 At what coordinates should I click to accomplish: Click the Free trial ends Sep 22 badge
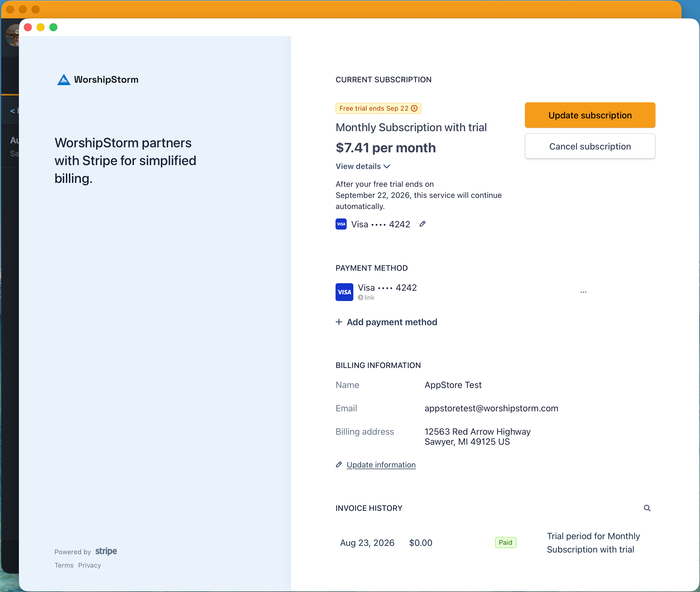pyautogui.click(x=378, y=108)
